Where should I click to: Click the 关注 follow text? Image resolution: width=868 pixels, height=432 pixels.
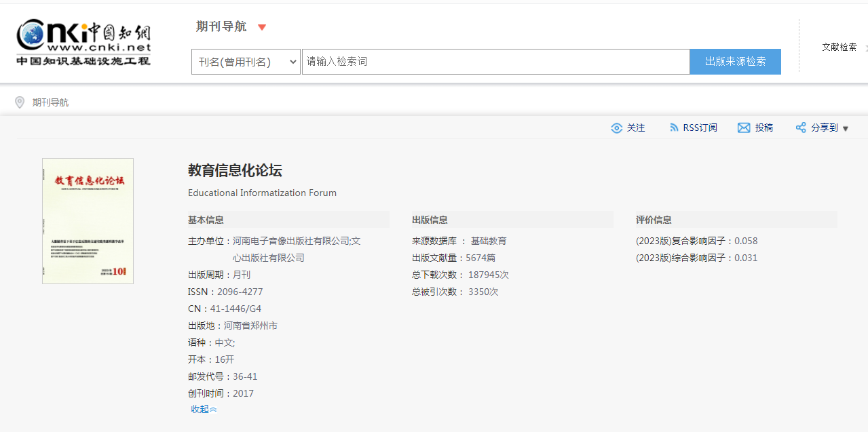pyautogui.click(x=636, y=127)
